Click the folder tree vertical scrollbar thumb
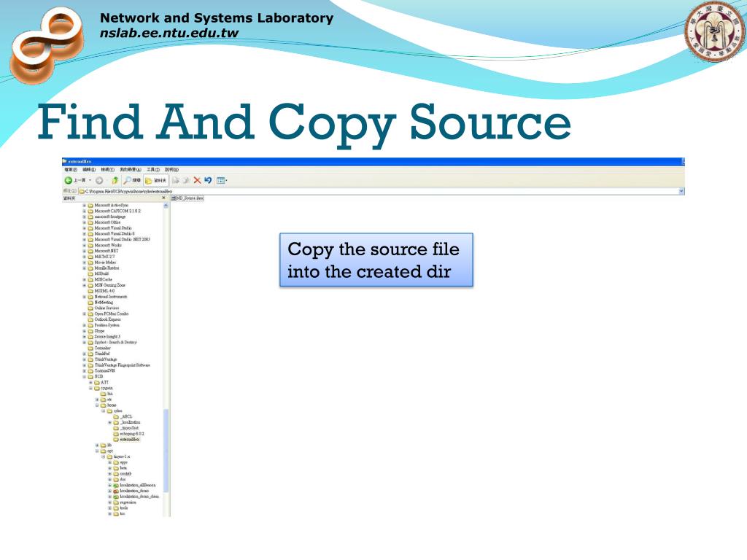Screen dimensions: 747x560 point(166,451)
